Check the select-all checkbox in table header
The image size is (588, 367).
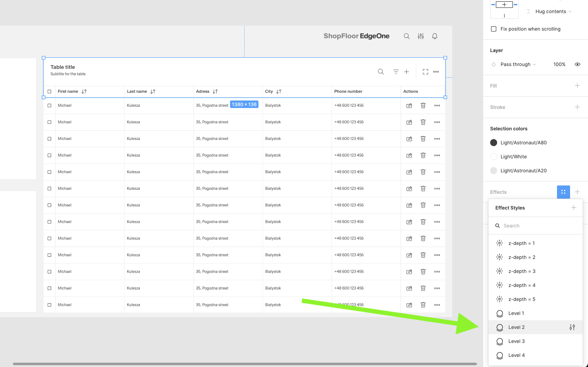coord(49,91)
